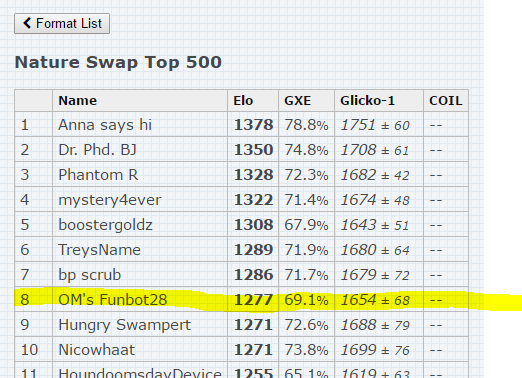
Task: Click player name boostergoldz
Action: (105, 225)
